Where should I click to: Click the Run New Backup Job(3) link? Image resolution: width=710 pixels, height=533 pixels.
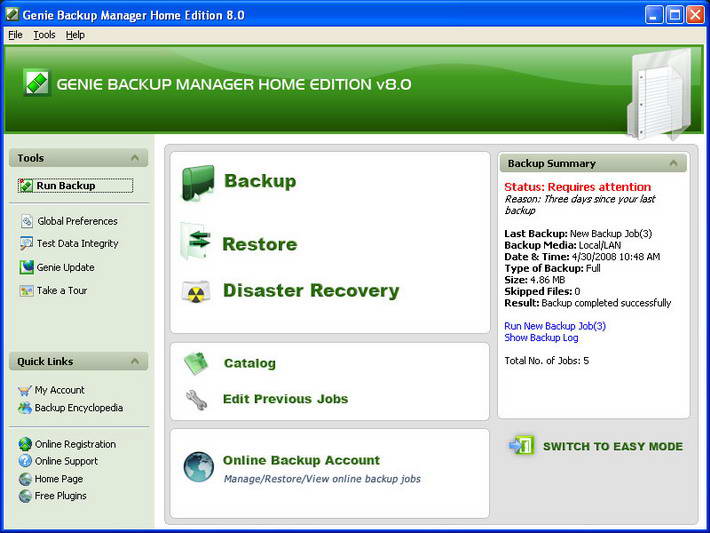(555, 326)
